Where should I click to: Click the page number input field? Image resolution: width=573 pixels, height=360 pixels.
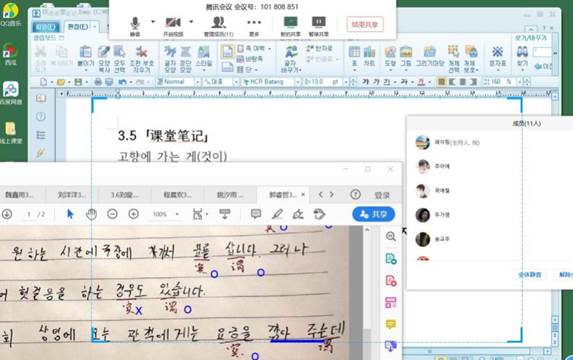click(29, 214)
